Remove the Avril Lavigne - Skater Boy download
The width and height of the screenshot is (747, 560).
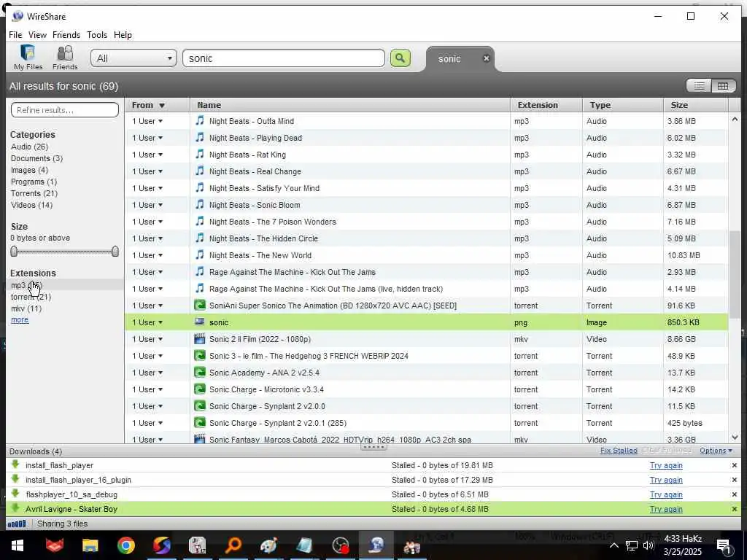[x=734, y=509]
